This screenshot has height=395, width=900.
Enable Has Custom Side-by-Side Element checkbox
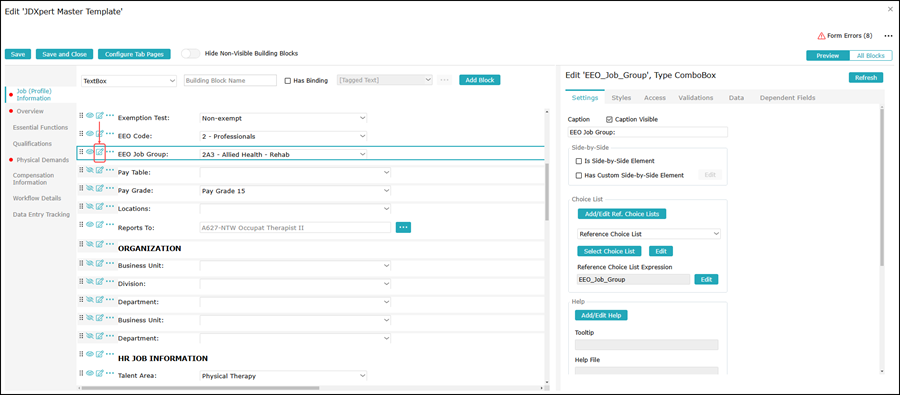[x=579, y=176]
